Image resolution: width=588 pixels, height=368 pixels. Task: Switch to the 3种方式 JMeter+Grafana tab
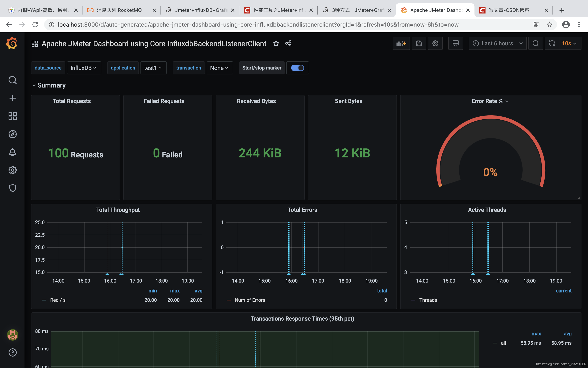click(357, 10)
